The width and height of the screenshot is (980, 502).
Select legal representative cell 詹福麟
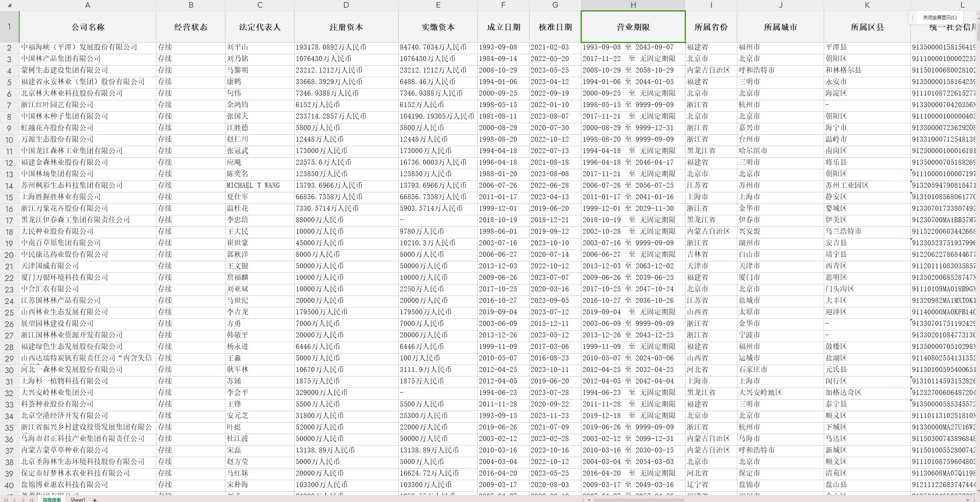tap(260, 277)
